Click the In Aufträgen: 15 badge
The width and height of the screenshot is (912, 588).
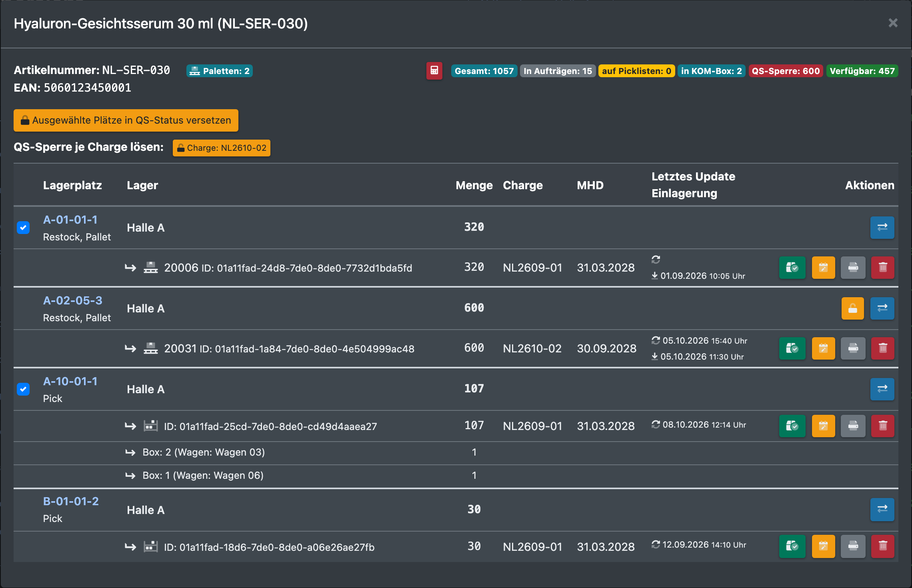558,71
